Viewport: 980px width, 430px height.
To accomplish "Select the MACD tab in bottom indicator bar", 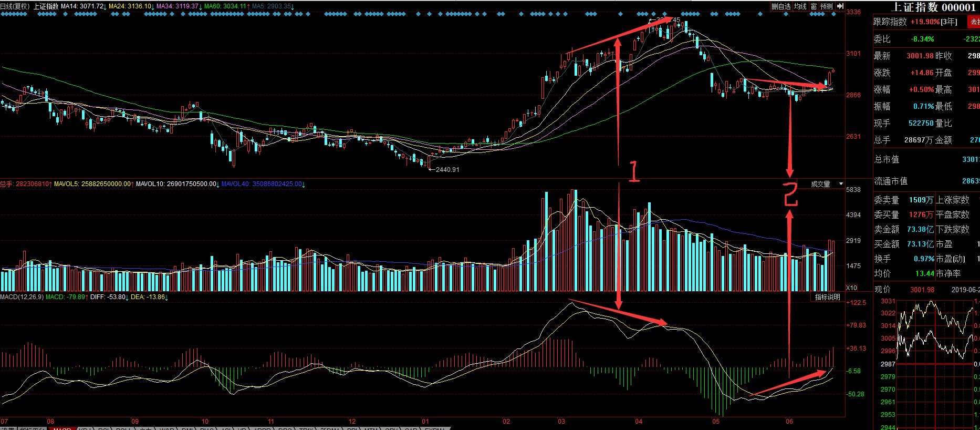I will (x=62, y=428).
